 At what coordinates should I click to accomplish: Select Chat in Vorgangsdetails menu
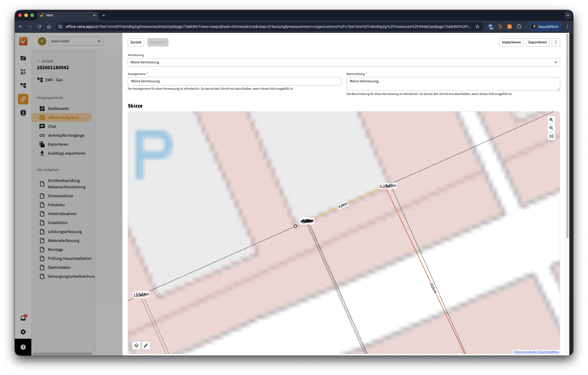point(52,126)
